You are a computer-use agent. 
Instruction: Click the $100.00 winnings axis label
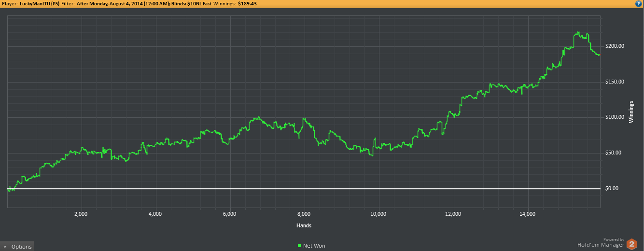[x=615, y=117]
